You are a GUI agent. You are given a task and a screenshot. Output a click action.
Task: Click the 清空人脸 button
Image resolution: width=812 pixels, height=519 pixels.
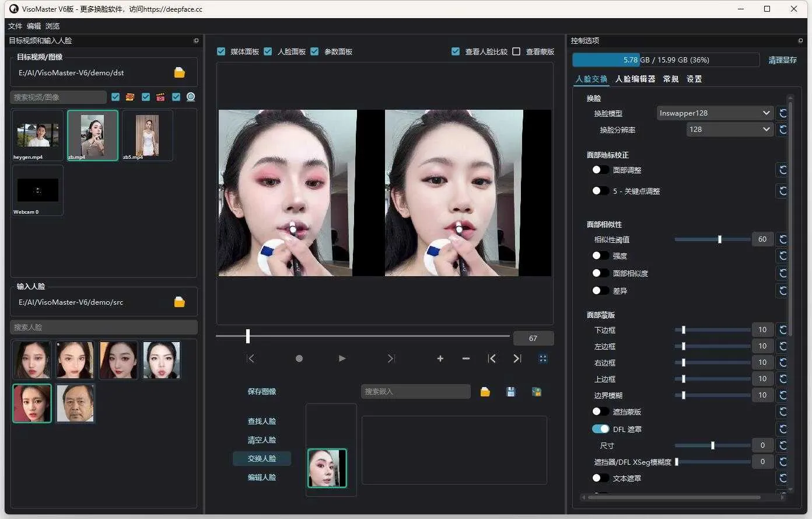point(262,440)
